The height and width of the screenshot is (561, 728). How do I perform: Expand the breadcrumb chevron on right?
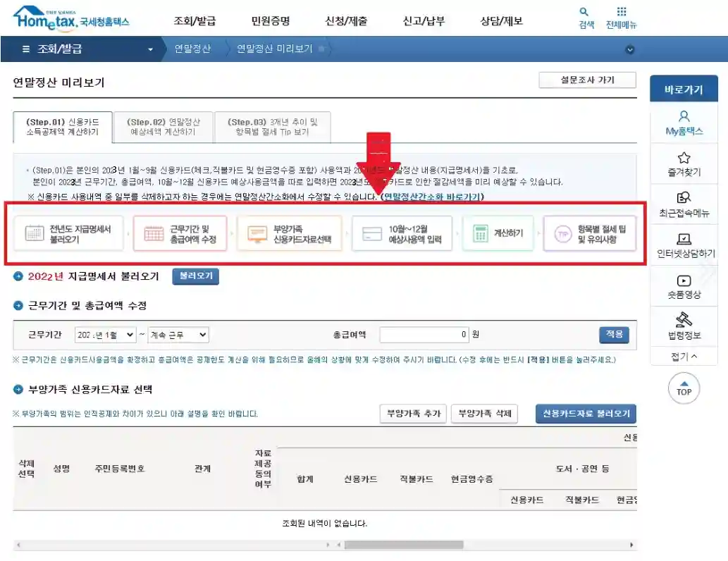point(629,49)
